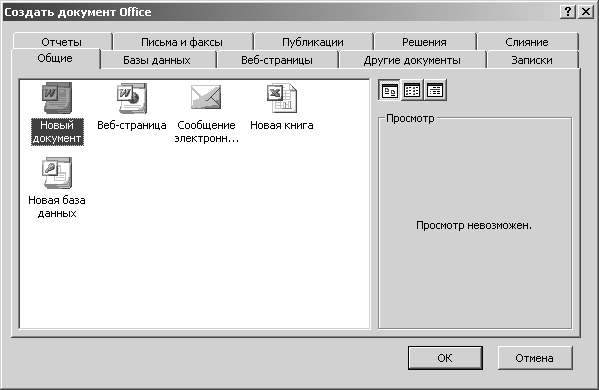Click the Новый документ label text
The height and width of the screenshot is (390, 599).
coord(57,131)
